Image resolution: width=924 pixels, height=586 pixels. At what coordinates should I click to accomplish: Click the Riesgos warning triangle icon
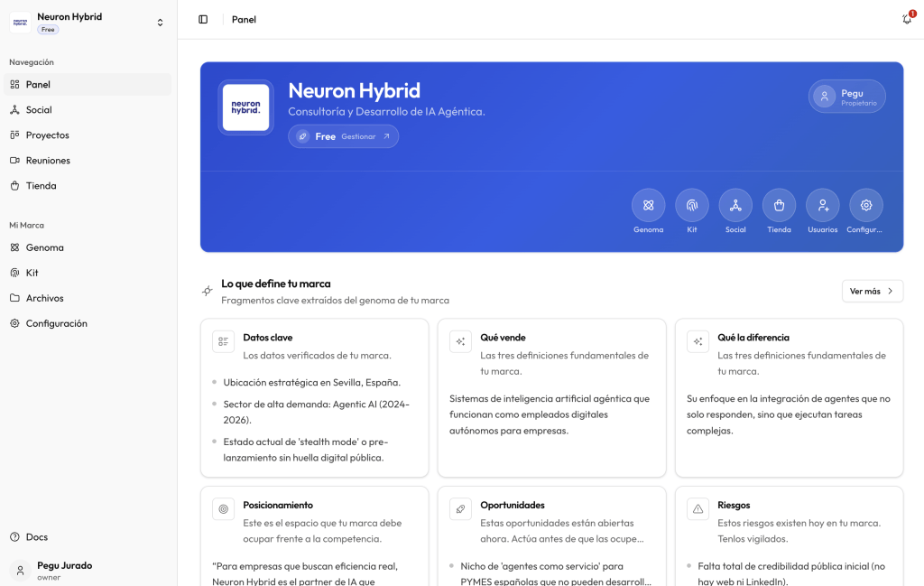698,508
